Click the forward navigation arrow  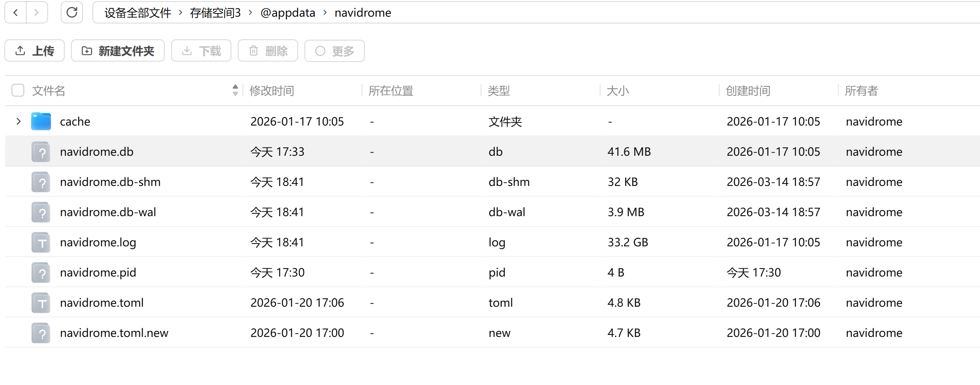tap(37, 12)
